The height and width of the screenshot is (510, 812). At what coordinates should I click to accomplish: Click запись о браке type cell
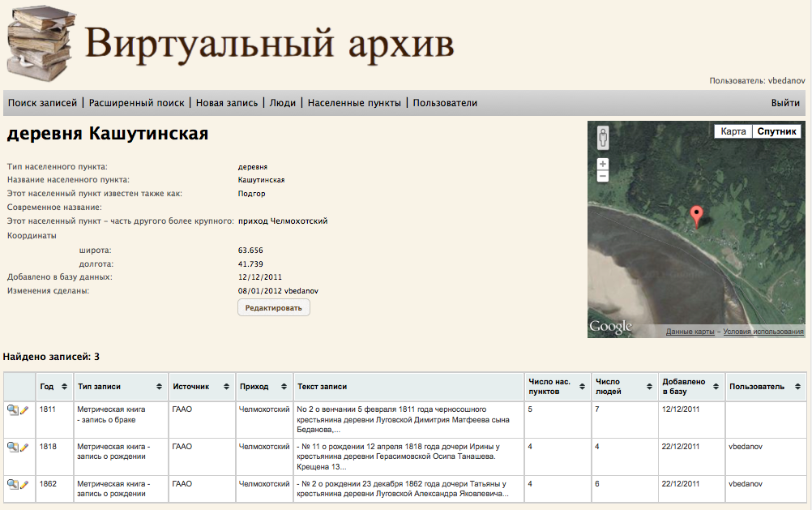[x=111, y=414]
